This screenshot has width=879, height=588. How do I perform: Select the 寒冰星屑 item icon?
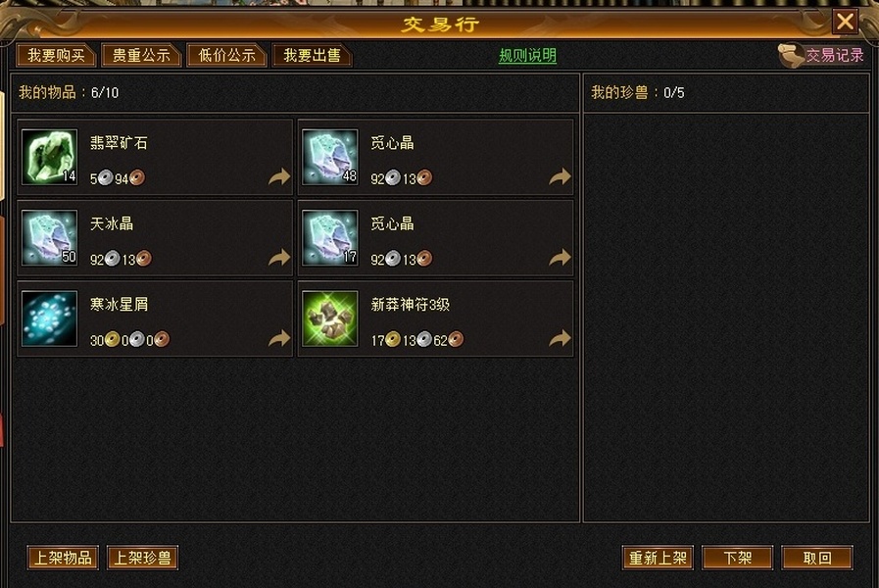(49, 318)
